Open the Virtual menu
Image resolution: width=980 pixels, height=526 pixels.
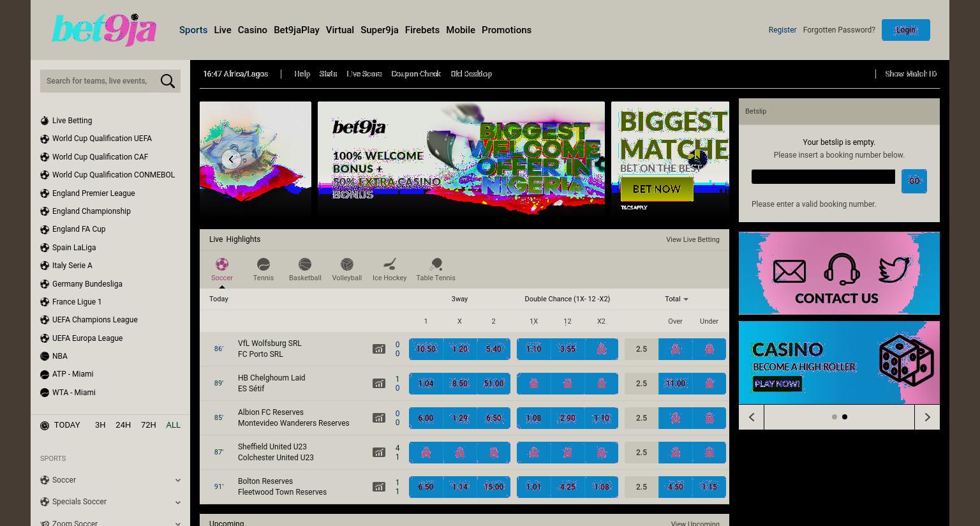[339, 30]
